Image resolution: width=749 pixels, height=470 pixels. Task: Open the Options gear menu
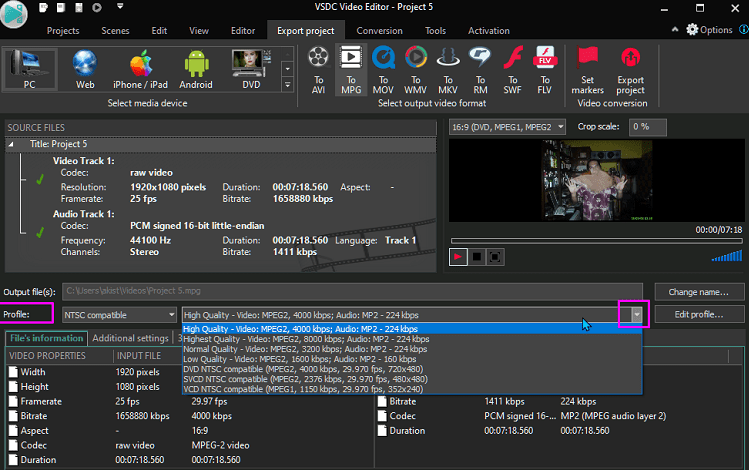tap(709, 30)
